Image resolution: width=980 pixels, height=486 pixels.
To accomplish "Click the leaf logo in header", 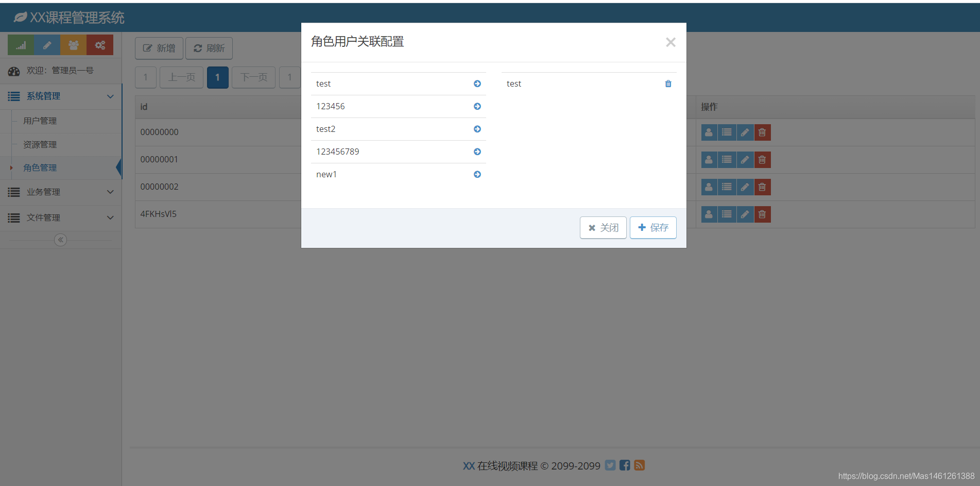I will click(x=20, y=18).
